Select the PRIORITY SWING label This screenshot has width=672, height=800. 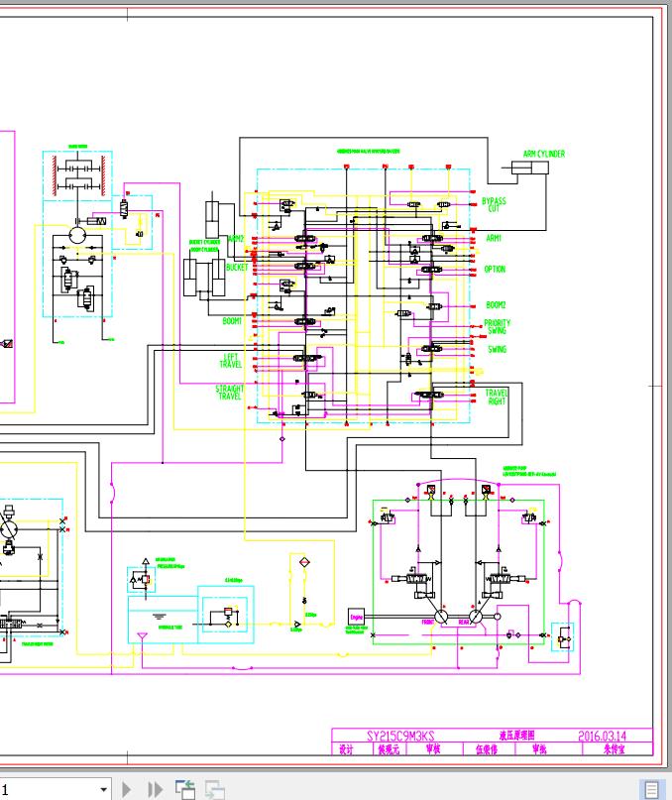coord(497,326)
